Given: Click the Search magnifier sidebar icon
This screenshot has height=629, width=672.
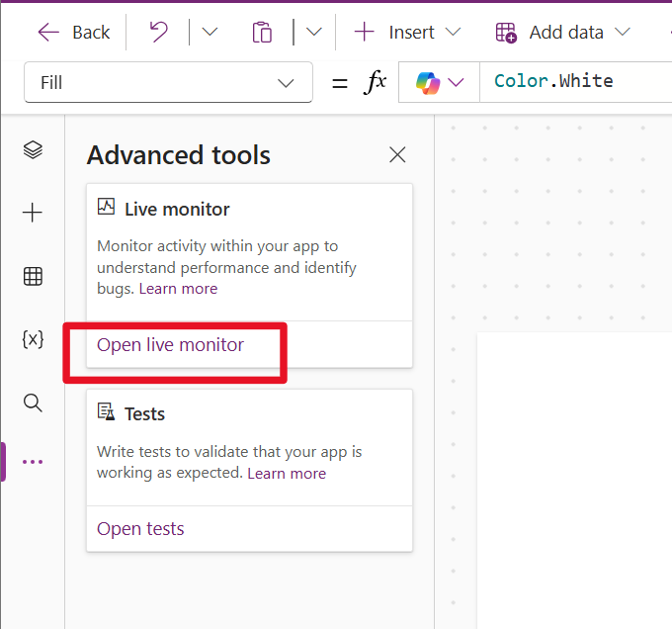Looking at the screenshot, I should click(x=33, y=404).
